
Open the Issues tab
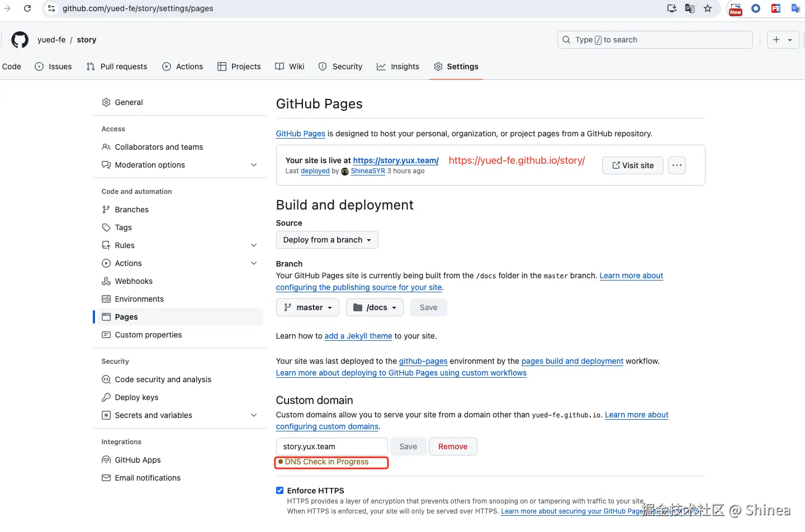pyautogui.click(x=54, y=66)
